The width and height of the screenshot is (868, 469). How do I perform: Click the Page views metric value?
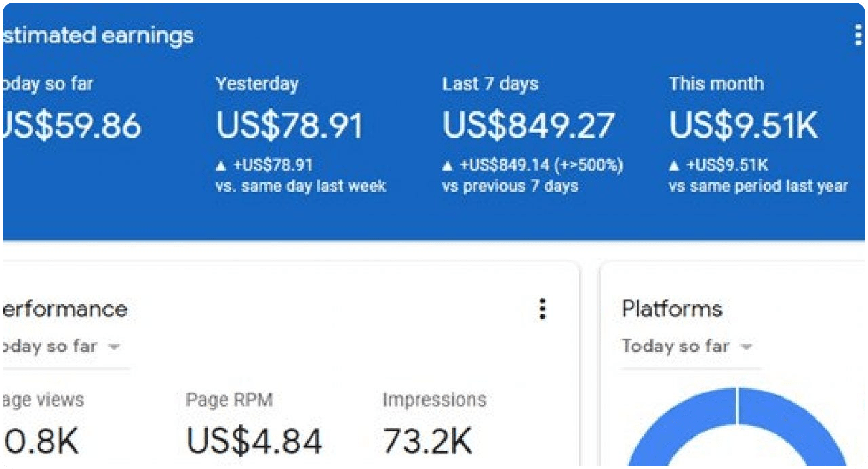pos(39,441)
